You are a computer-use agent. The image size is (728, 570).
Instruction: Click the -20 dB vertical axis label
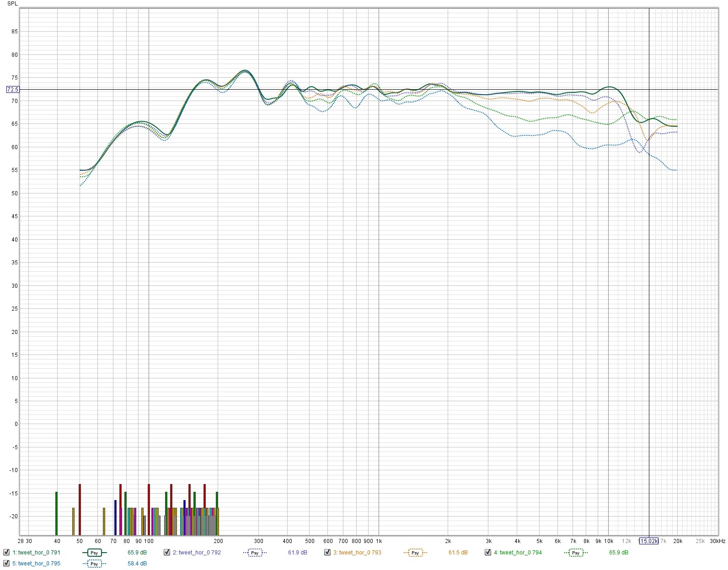click(14, 516)
